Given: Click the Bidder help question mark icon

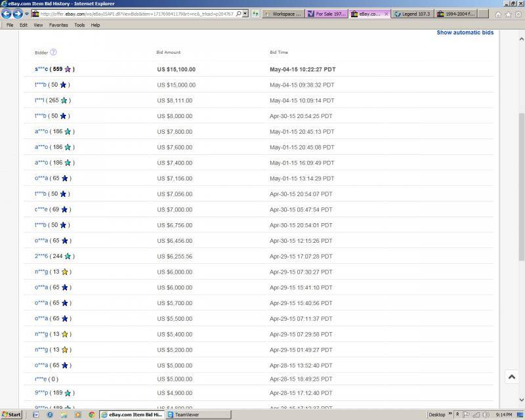Looking at the screenshot, I should [53, 52].
